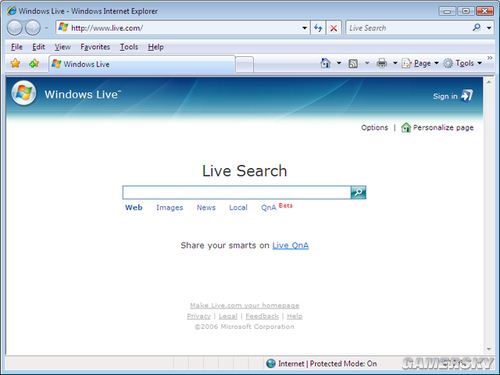Open the recent pages dropdown next to Forward
The width and height of the screenshot is (500, 375).
coord(46,28)
